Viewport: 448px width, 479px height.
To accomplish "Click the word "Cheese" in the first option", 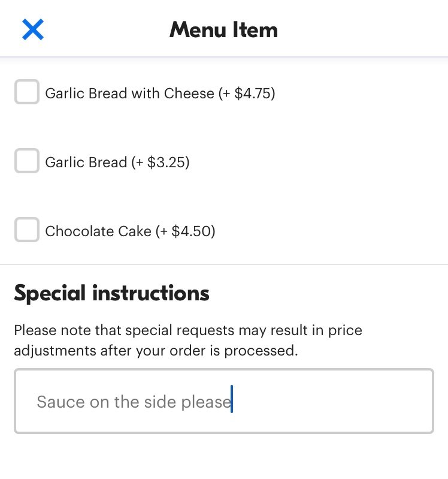I will 189,94.
